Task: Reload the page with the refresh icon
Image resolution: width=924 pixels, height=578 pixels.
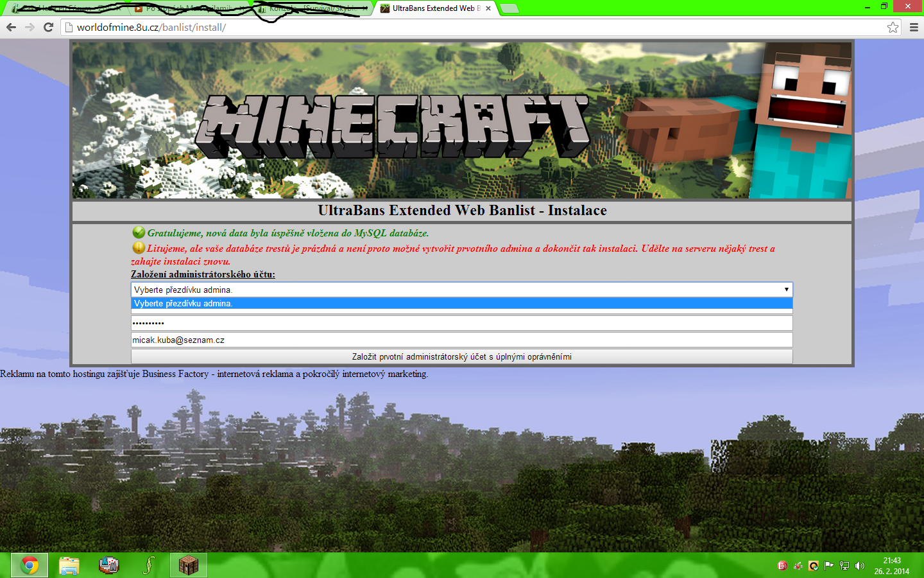Action: click(x=48, y=27)
